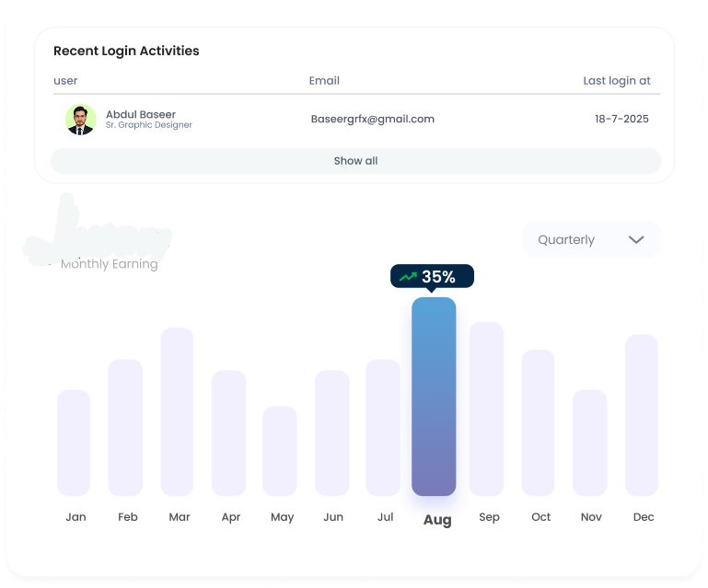The width and height of the screenshot is (708, 588).
Task: Click the Nov month label
Action: (591, 517)
